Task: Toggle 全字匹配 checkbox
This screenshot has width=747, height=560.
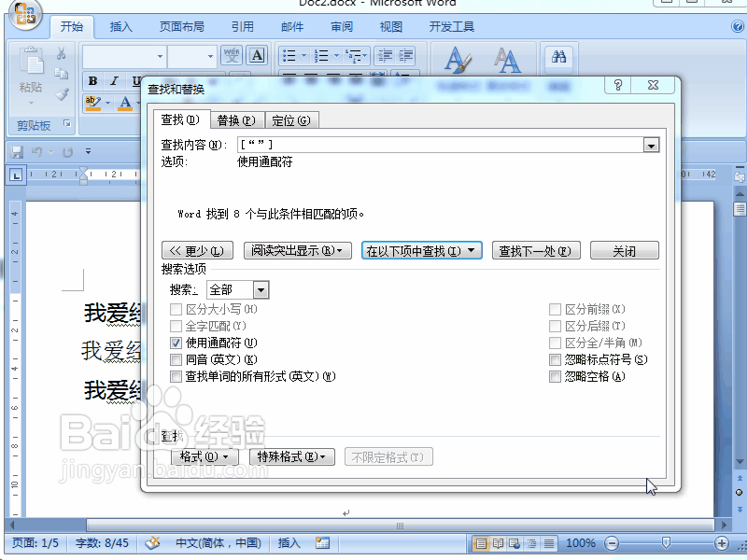Action: coord(176,326)
